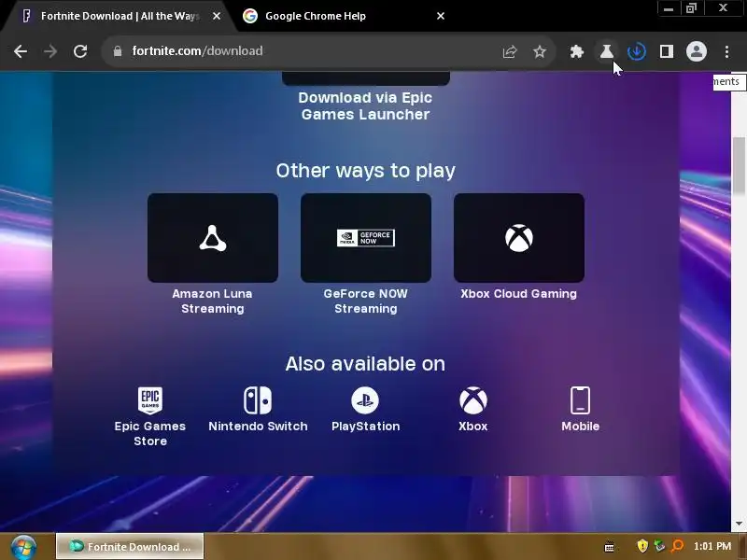Select GeForce NOW Streaming tile

click(x=366, y=238)
